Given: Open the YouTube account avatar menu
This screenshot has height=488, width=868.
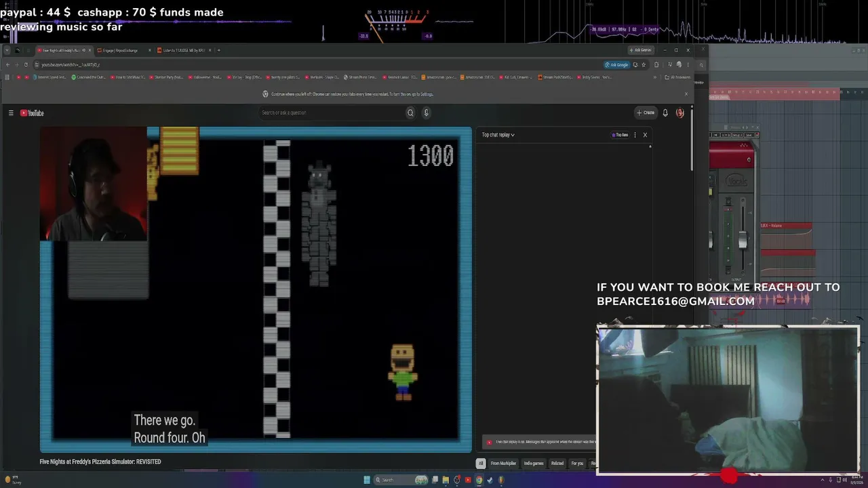Looking at the screenshot, I should point(679,113).
